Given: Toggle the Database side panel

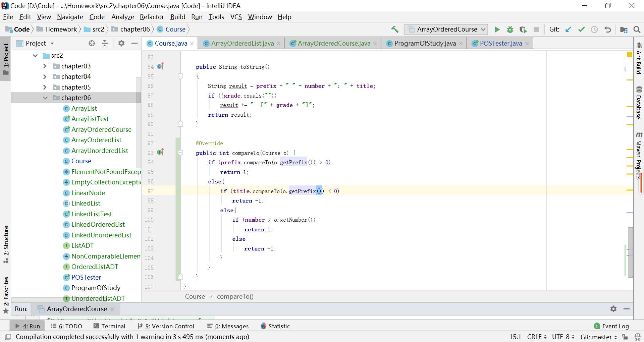Looking at the screenshot, I should (639, 103).
